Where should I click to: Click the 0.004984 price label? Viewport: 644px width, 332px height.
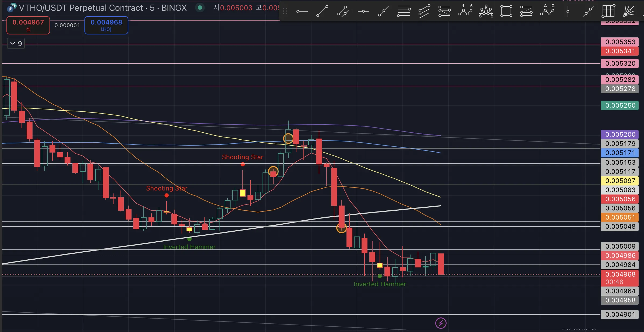pyautogui.click(x=620, y=265)
